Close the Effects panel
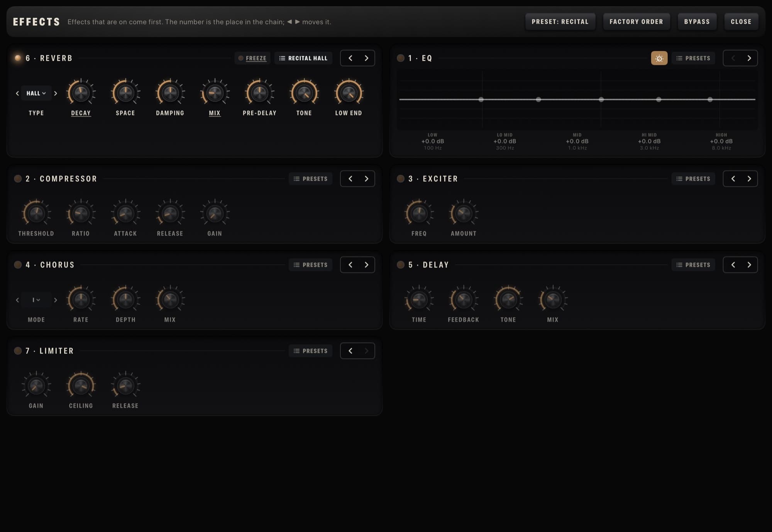Viewport: 772px width, 532px height. (741, 22)
